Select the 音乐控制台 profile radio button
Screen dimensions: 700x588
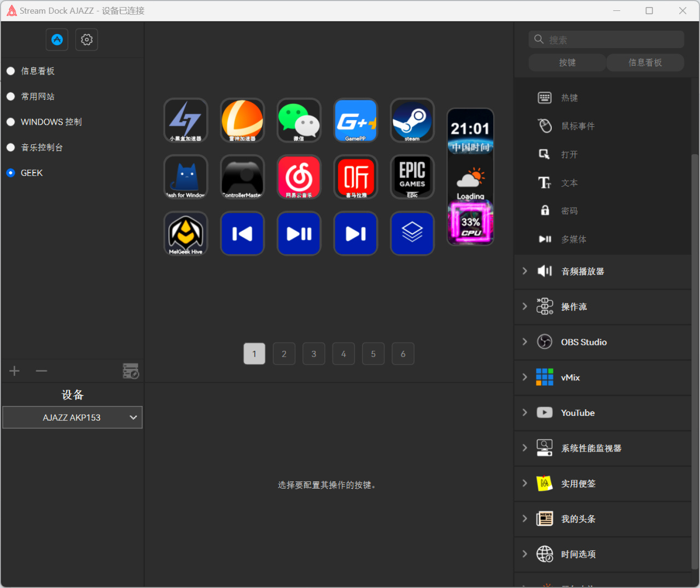click(10, 148)
